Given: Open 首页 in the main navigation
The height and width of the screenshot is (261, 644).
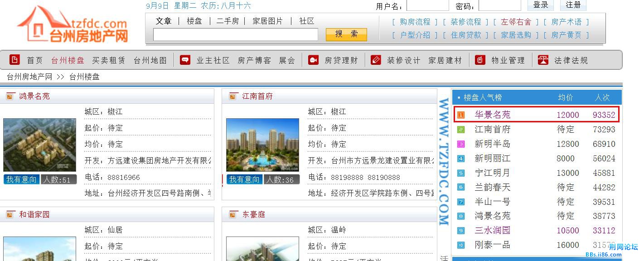Looking at the screenshot, I should [35, 60].
